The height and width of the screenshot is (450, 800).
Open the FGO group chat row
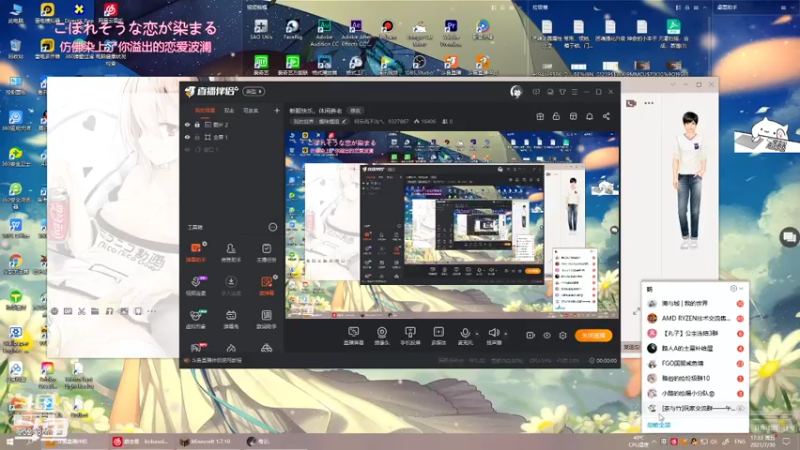coord(695,363)
